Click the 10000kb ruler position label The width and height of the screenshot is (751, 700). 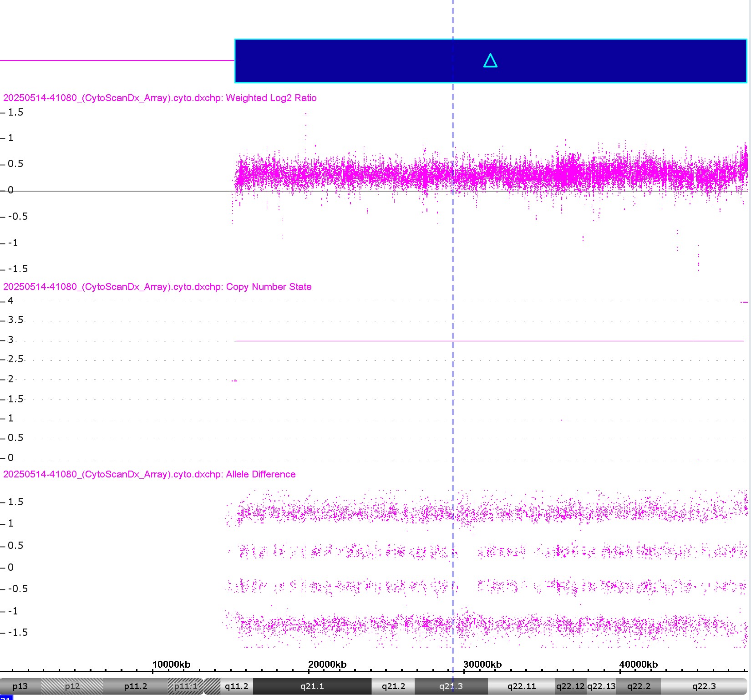(x=171, y=664)
